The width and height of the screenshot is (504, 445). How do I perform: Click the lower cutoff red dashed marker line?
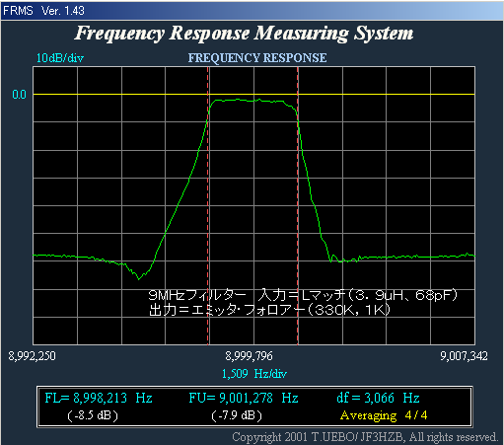tap(208, 206)
